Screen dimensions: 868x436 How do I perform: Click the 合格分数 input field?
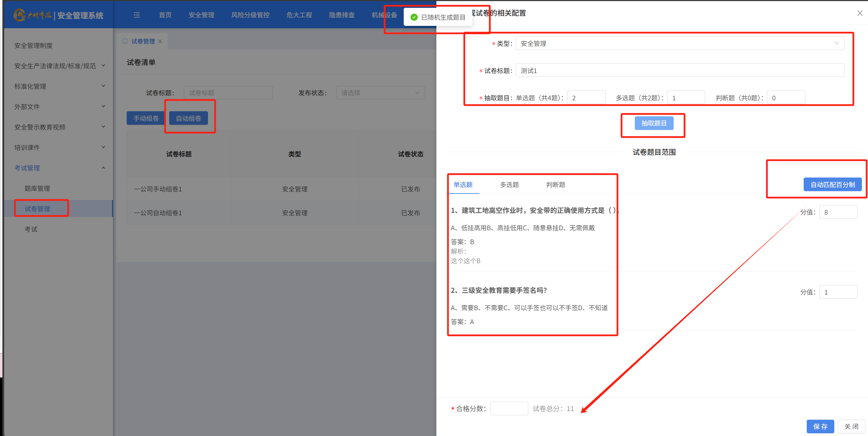coord(509,408)
